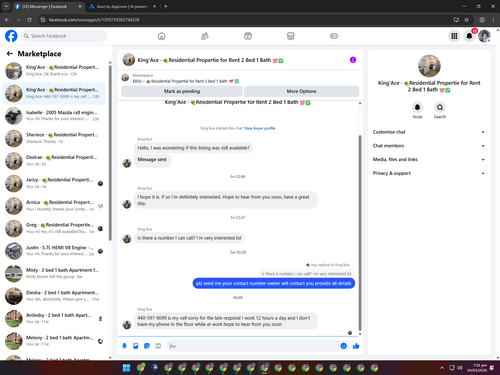The width and height of the screenshot is (500, 375).
Task: Open the Windows Start menu
Action: click(126, 368)
